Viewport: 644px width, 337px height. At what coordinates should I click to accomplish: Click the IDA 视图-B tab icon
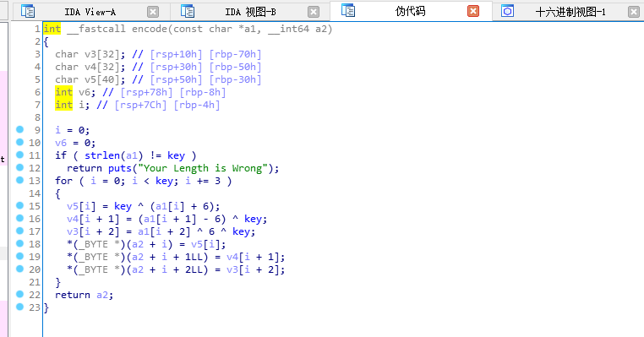coord(188,12)
